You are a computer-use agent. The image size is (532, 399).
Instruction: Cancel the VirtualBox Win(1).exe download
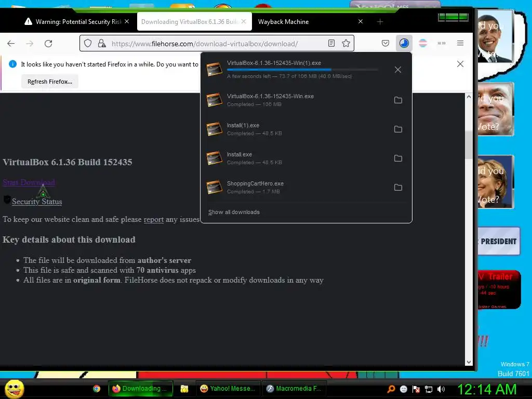click(398, 70)
